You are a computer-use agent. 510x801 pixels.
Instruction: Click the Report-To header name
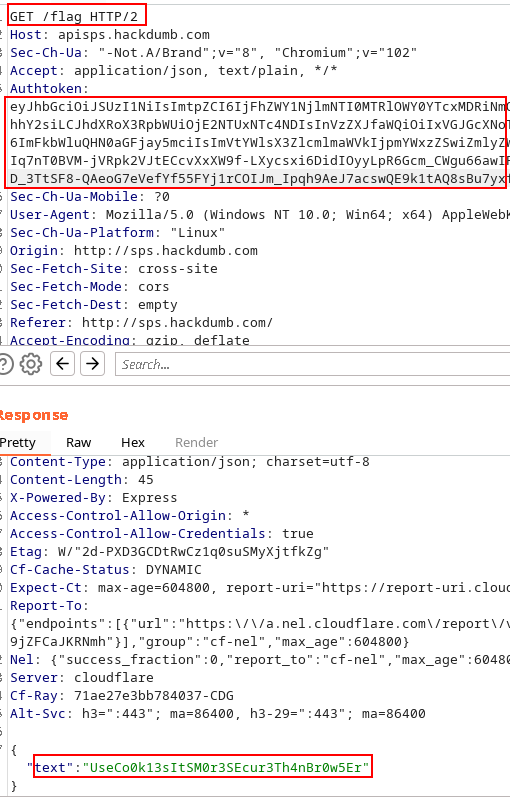pos(49,606)
